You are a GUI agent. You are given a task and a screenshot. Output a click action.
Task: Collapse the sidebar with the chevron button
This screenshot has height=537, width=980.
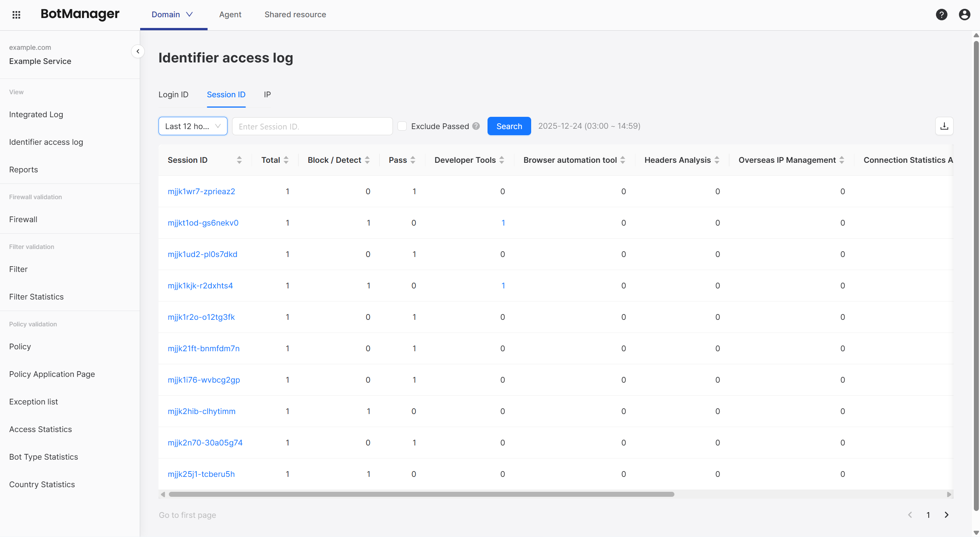click(138, 51)
